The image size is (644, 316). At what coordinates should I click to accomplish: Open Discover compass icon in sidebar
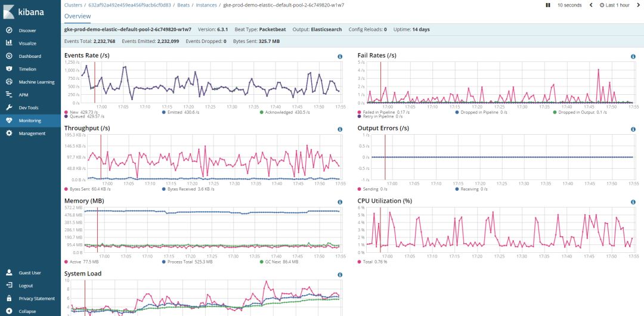coord(9,30)
